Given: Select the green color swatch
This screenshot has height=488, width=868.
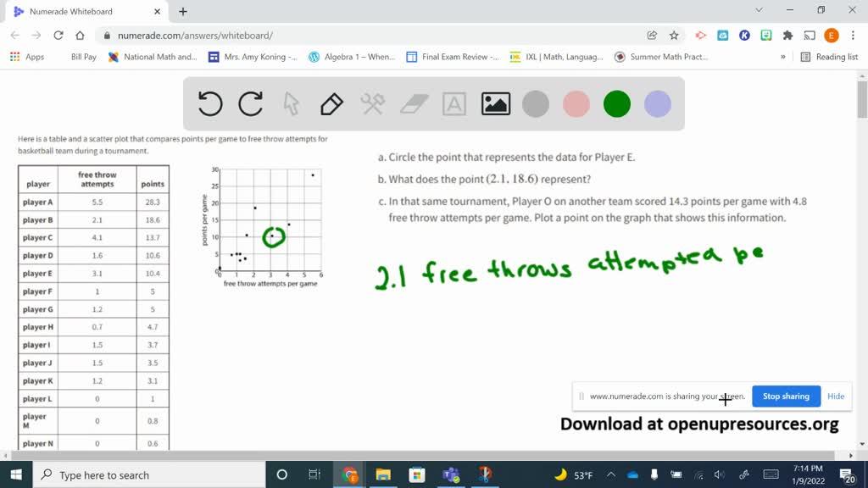Looking at the screenshot, I should (616, 103).
